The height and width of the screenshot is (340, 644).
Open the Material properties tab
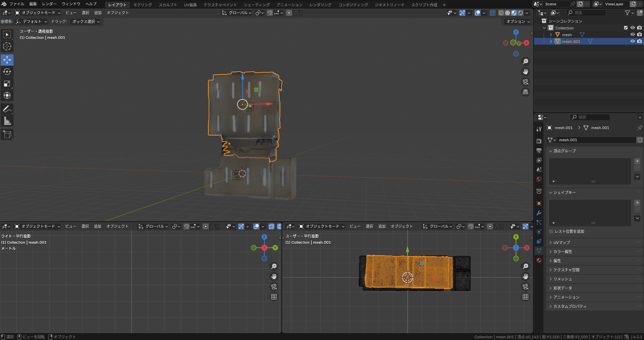coord(539,260)
